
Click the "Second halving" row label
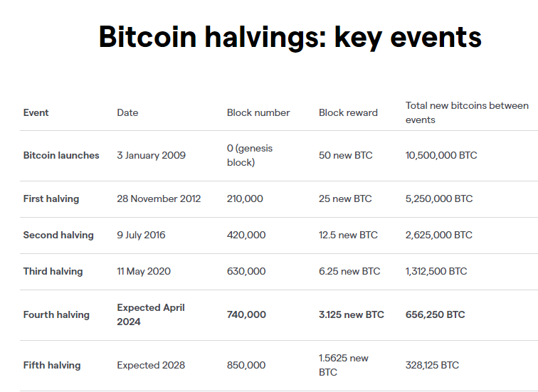[58, 235]
